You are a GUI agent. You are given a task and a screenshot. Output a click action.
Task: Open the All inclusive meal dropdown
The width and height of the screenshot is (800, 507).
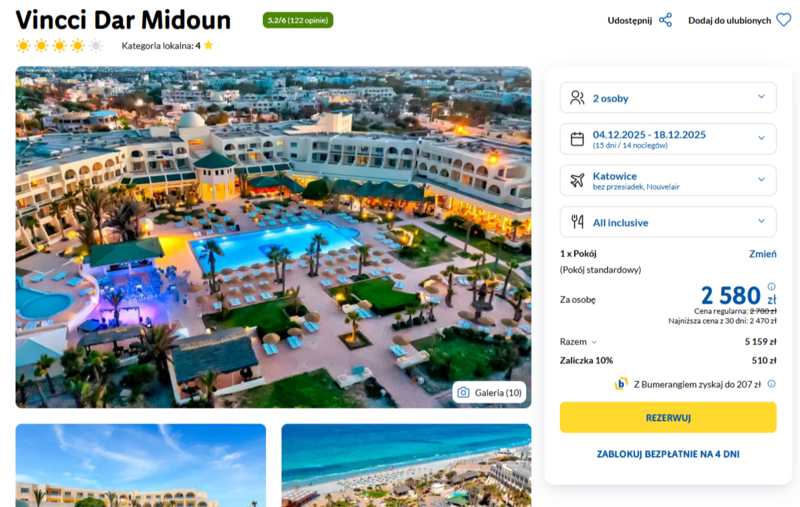[668, 221]
